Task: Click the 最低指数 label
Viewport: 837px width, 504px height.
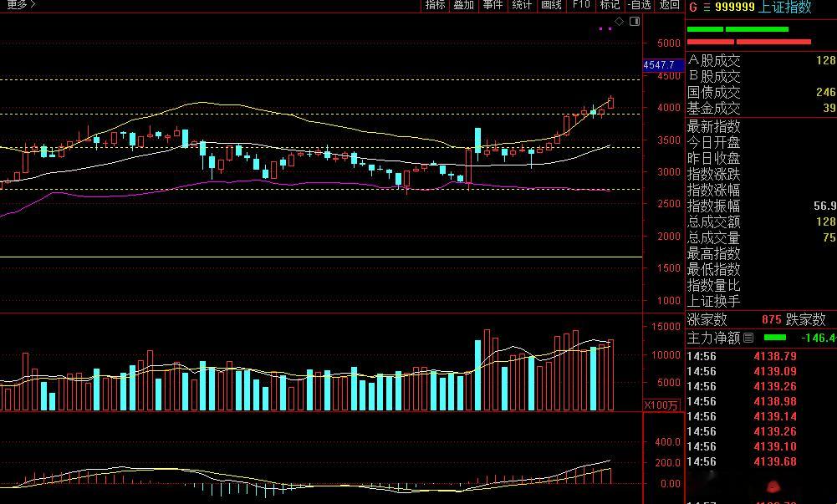Action: [x=714, y=269]
